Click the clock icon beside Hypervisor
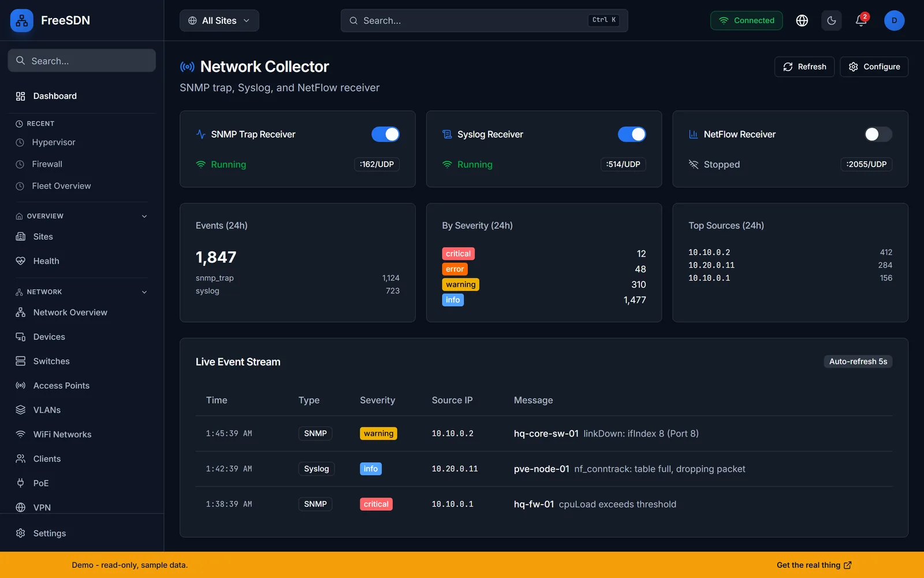The height and width of the screenshot is (578, 924). tap(20, 142)
